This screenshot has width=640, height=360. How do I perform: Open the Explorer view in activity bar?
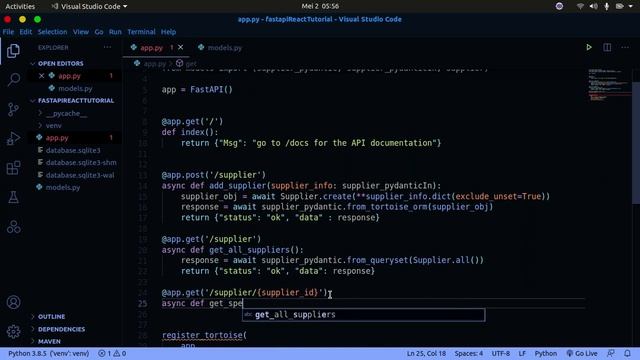tap(13, 51)
